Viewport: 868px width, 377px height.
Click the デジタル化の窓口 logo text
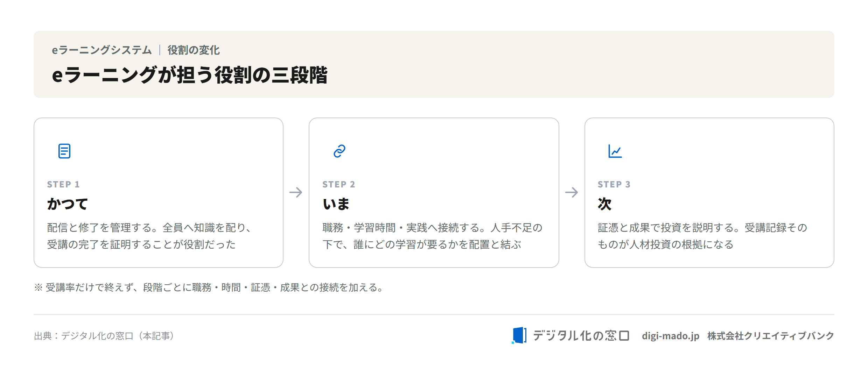coord(581,336)
